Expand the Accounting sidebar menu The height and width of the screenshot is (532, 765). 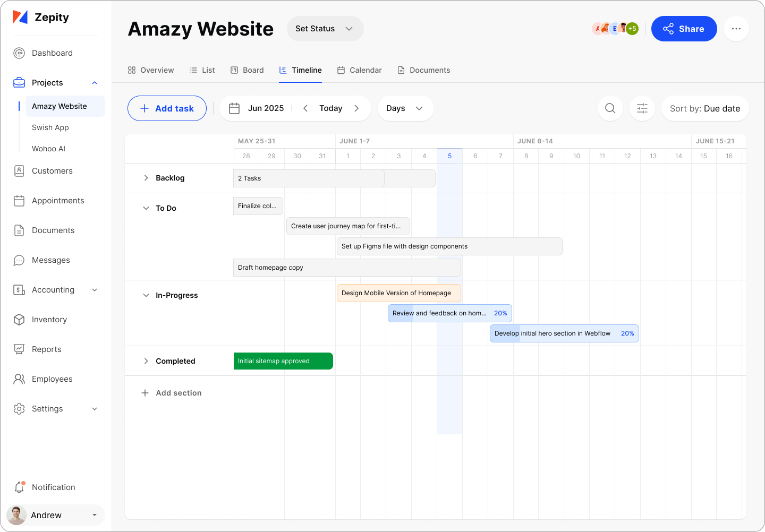point(95,290)
